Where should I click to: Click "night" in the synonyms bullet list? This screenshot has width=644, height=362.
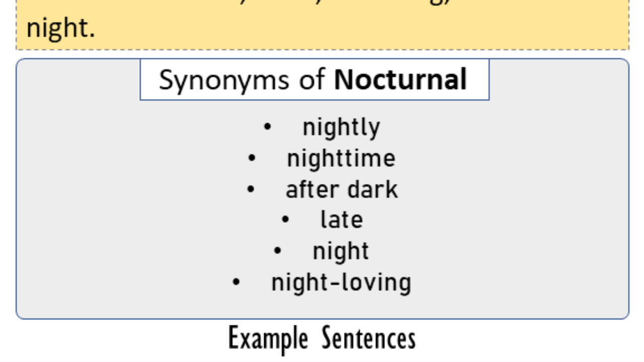(x=341, y=251)
